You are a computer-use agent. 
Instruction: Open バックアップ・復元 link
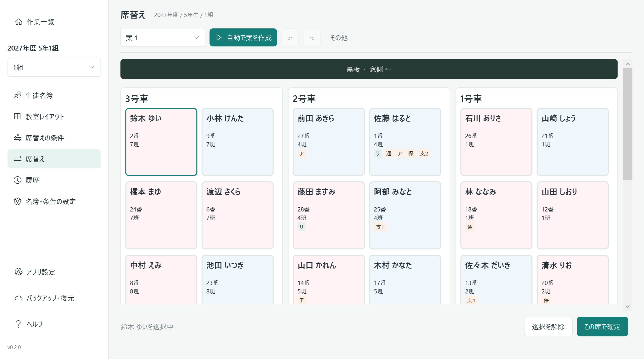pyautogui.click(x=54, y=298)
